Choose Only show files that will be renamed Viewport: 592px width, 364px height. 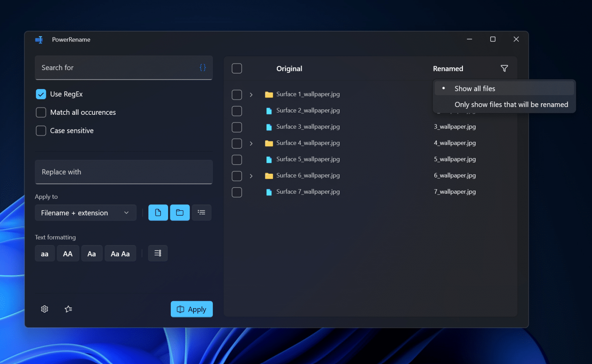[511, 105]
